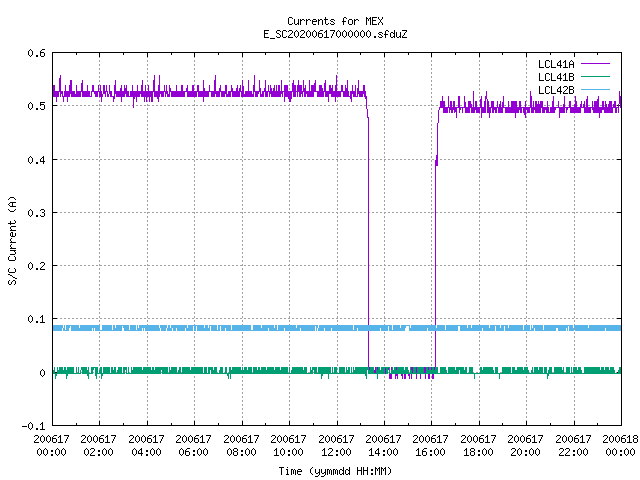Click the '200617 14:00' x-axis tick label
Image resolution: width=640 pixels, height=480 pixels.
383,445
